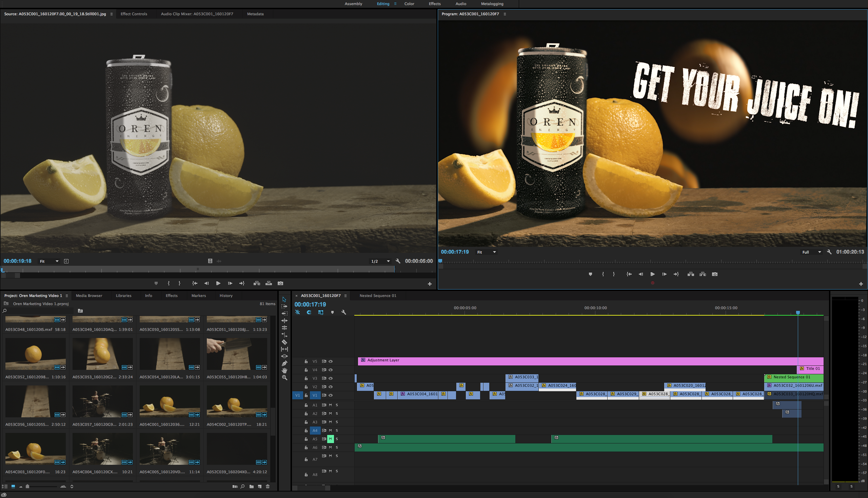Viewport: 868px width, 498px height.
Task: Mute audio track A5
Action: [330, 439]
